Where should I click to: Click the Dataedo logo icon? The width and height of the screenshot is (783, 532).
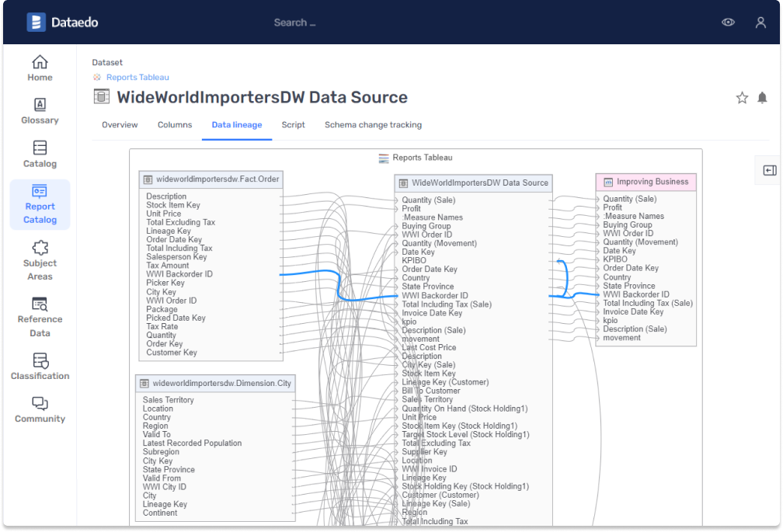36,23
